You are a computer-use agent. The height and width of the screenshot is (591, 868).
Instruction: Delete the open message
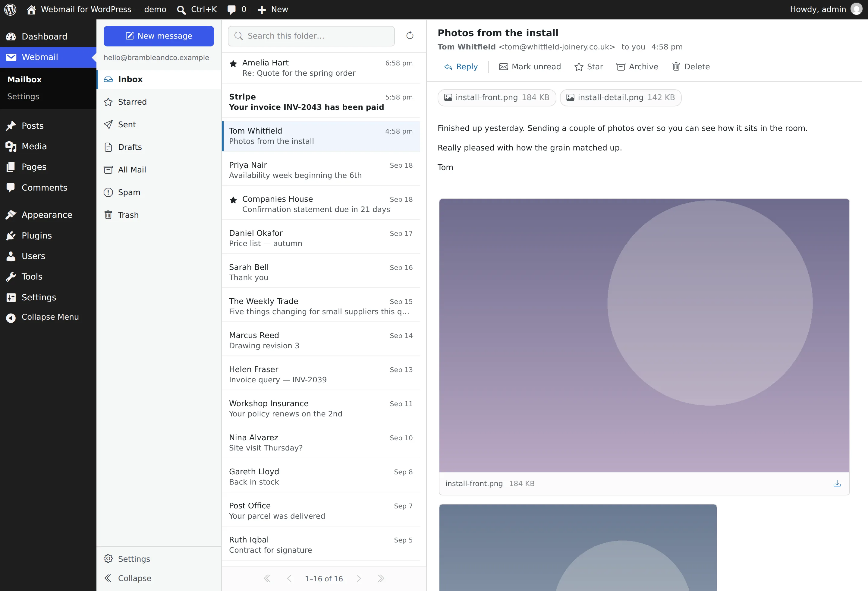click(x=691, y=67)
